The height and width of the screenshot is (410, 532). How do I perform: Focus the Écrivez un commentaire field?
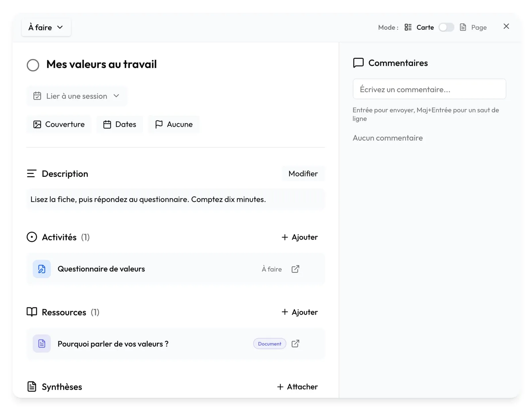(x=429, y=89)
